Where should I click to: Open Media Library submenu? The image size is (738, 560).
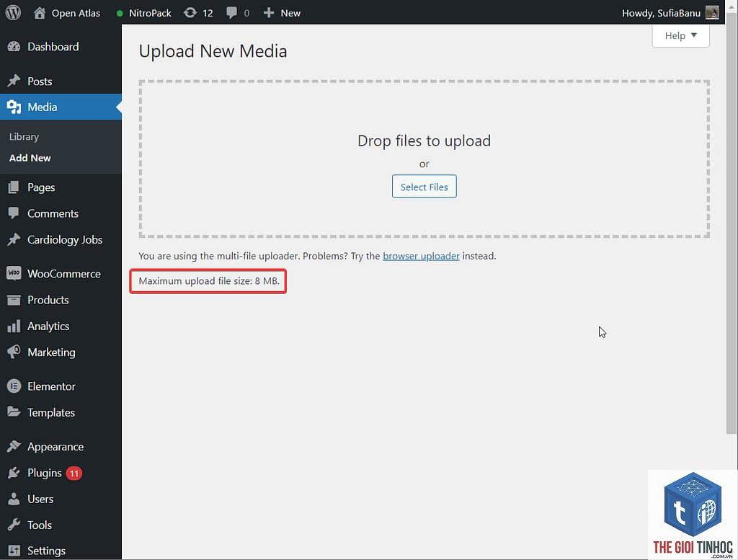[24, 136]
